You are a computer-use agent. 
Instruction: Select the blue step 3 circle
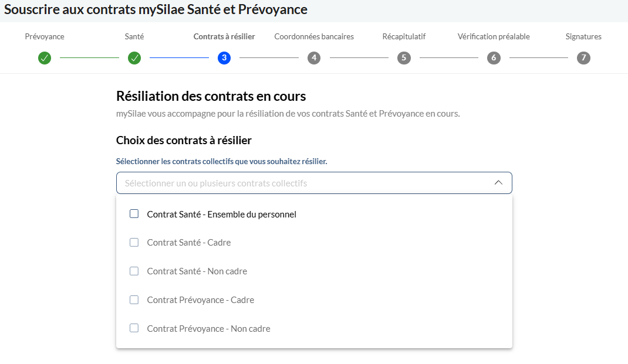[224, 58]
